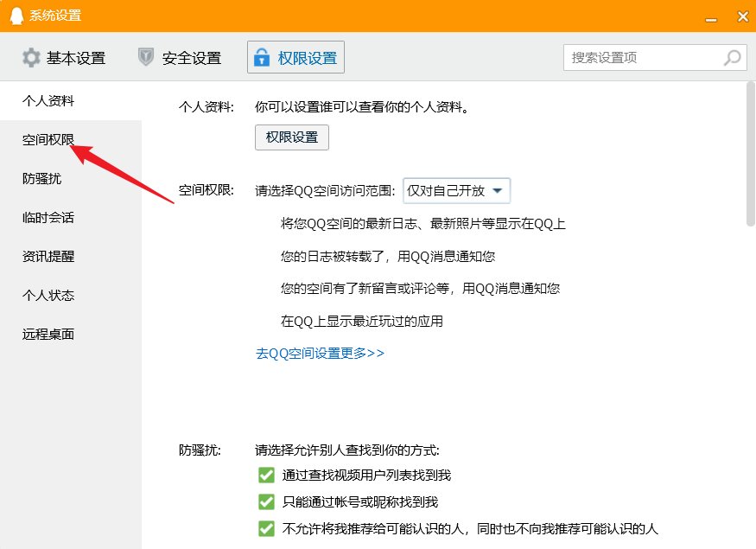The image size is (756, 549).
Task: Open the 安全设置 shield tab
Action: click(x=180, y=58)
